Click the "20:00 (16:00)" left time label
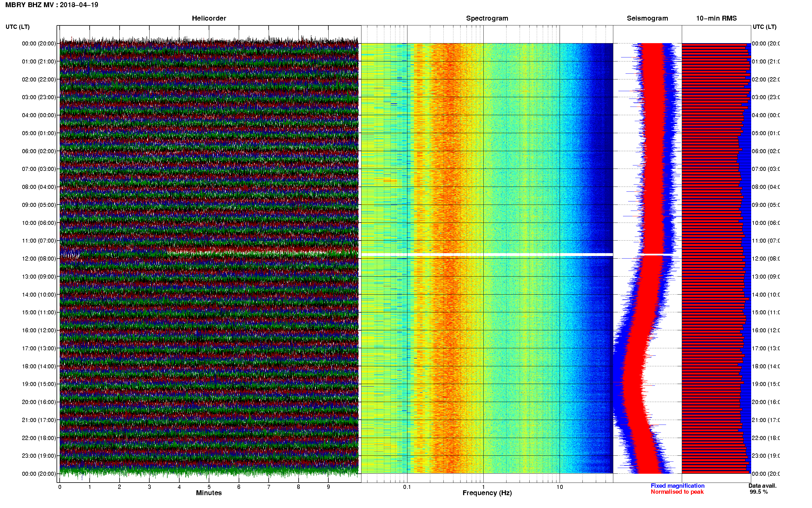The image size is (812, 508). [x=39, y=402]
